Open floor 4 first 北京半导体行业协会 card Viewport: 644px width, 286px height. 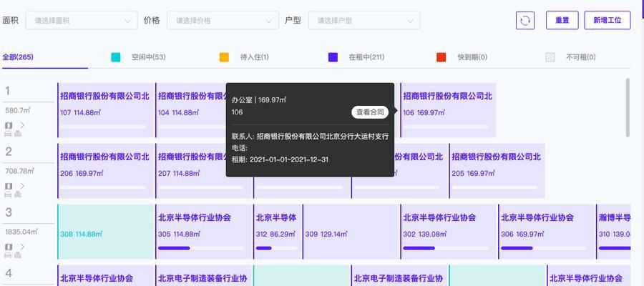[106, 275]
